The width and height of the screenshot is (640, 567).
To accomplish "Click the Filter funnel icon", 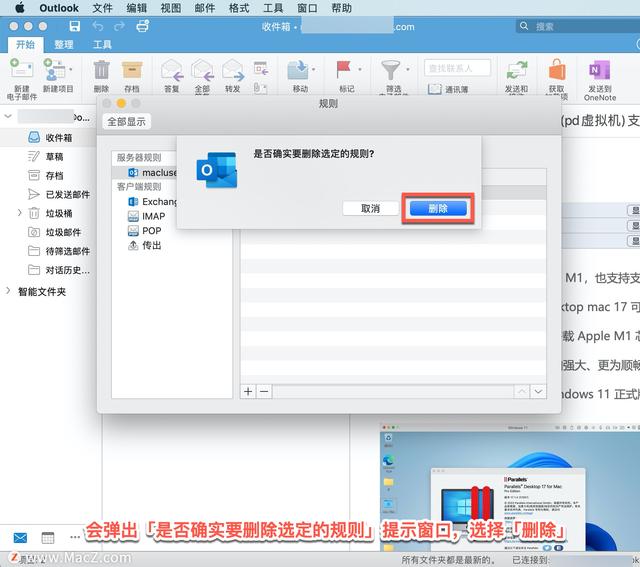I will pyautogui.click(x=390, y=69).
